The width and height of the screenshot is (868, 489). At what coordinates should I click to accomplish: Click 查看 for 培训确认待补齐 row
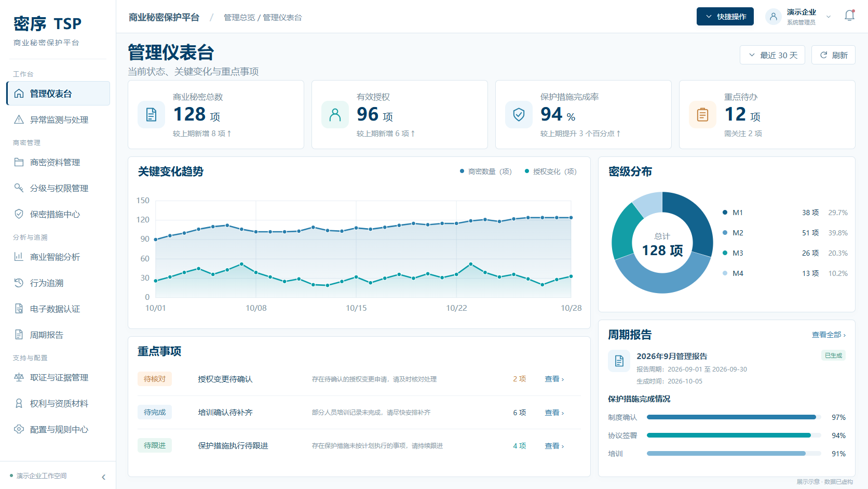(554, 412)
